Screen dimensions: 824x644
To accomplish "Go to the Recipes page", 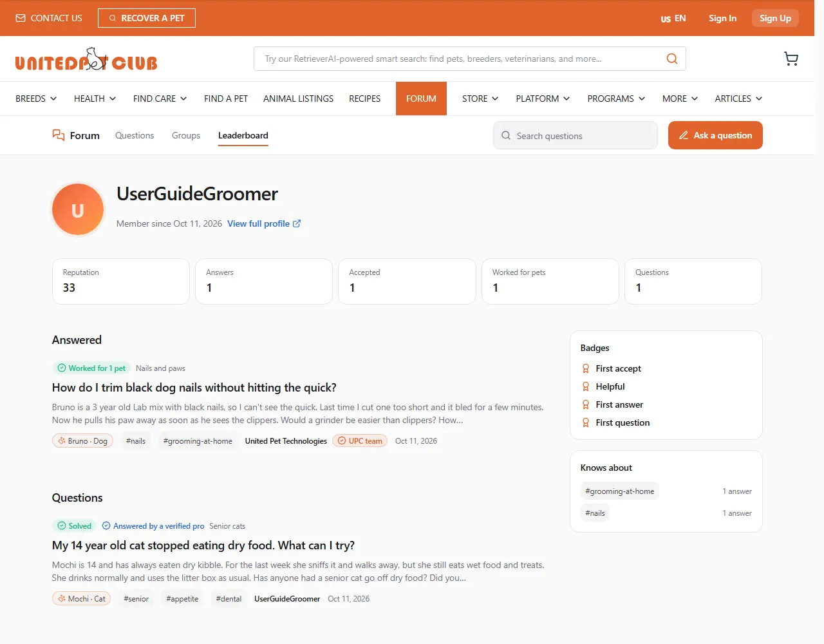I will (364, 99).
